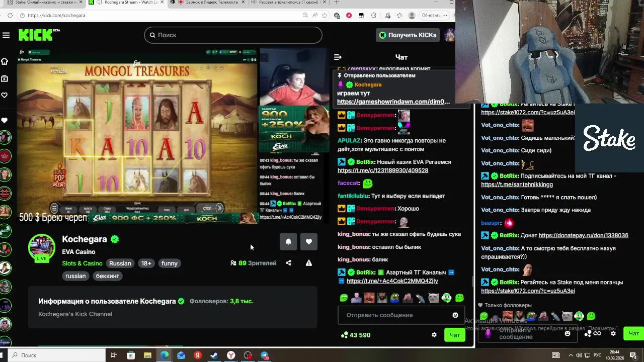The height and width of the screenshot is (362, 644).
Task: Select the lowercase russian tag
Action: click(75, 276)
